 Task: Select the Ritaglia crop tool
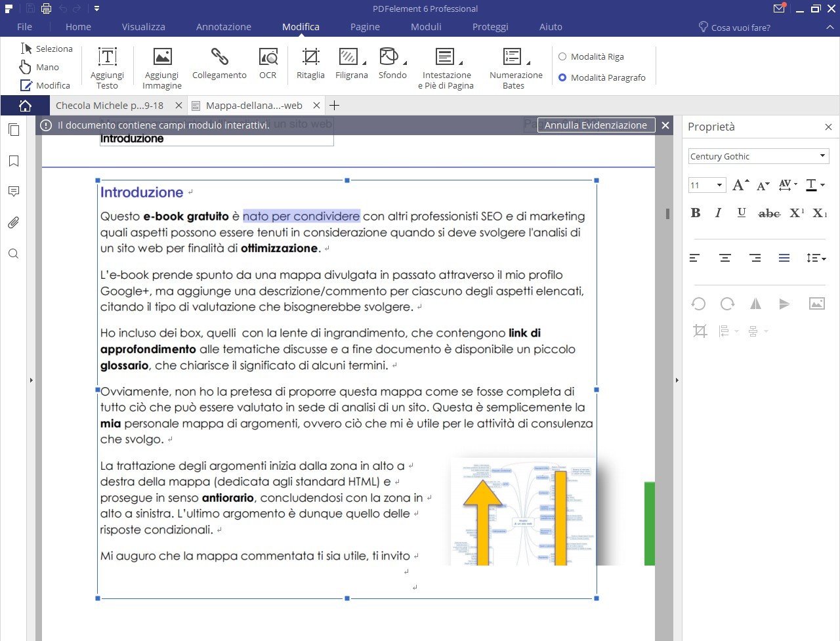point(310,57)
